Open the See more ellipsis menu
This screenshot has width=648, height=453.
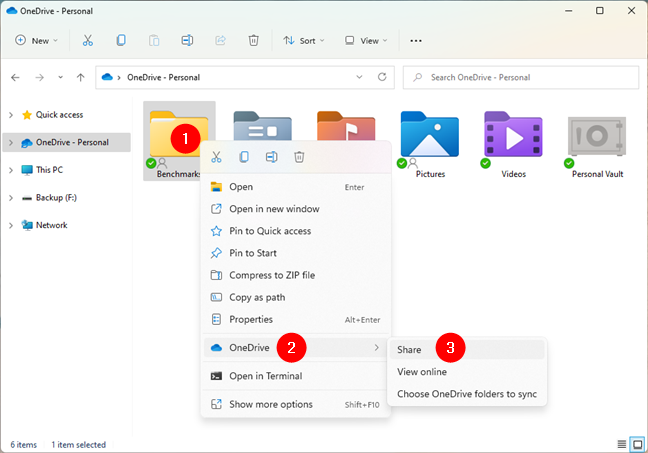coord(416,41)
